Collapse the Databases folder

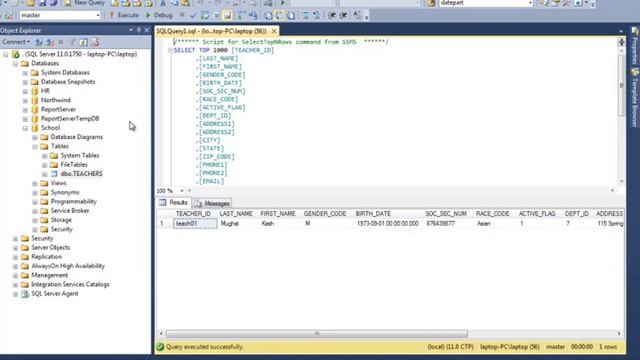[16, 64]
